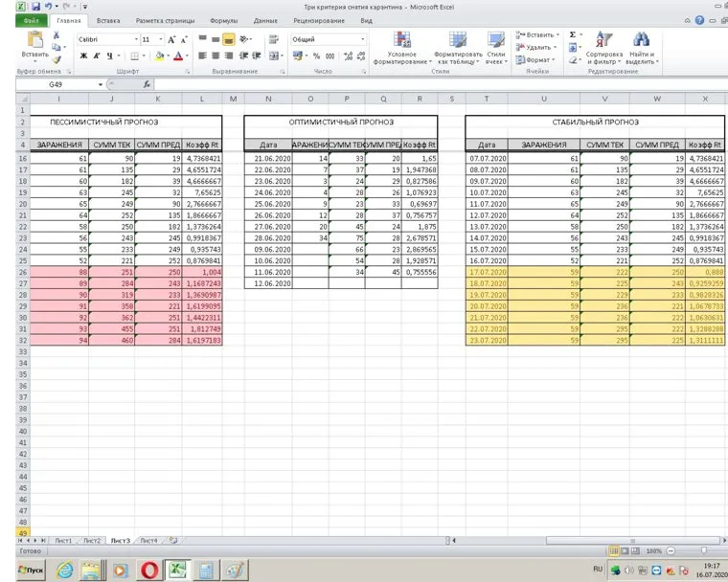
Task: Click the AutoSum sigma icon
Action: pos(574,34)
